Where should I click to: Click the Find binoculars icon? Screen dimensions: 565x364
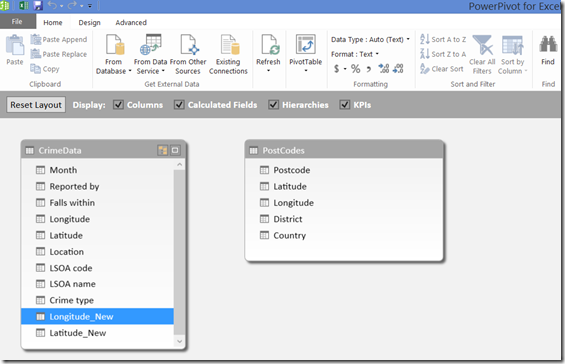548,45
